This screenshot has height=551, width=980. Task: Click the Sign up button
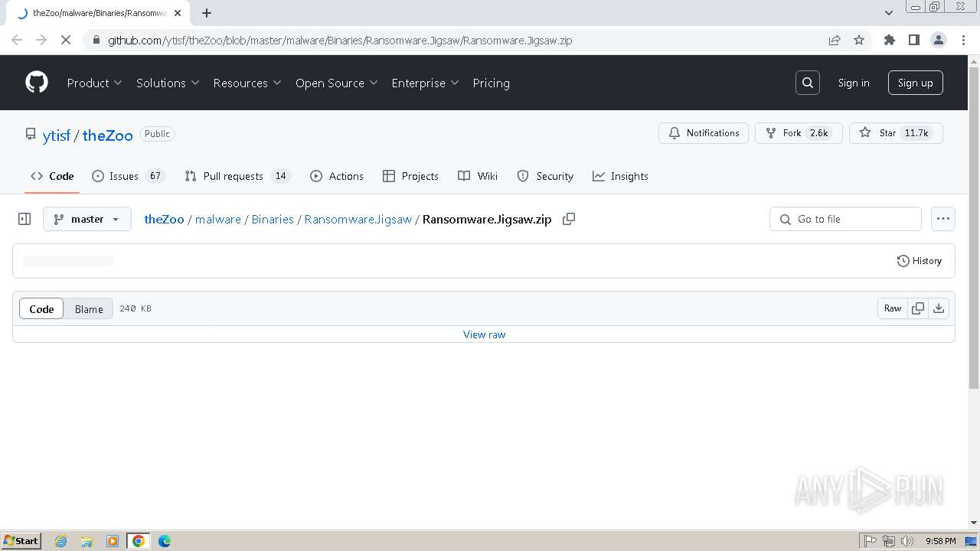(x=916, y=83)
